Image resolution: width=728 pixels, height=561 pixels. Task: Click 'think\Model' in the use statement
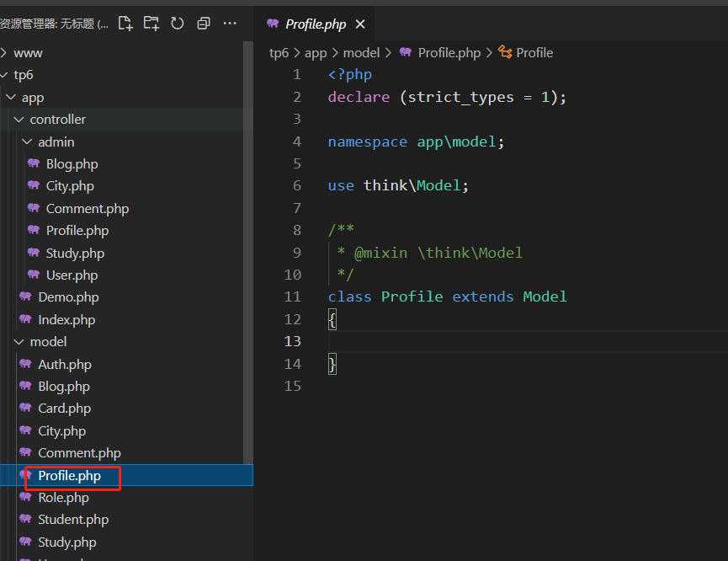point(412,186)
